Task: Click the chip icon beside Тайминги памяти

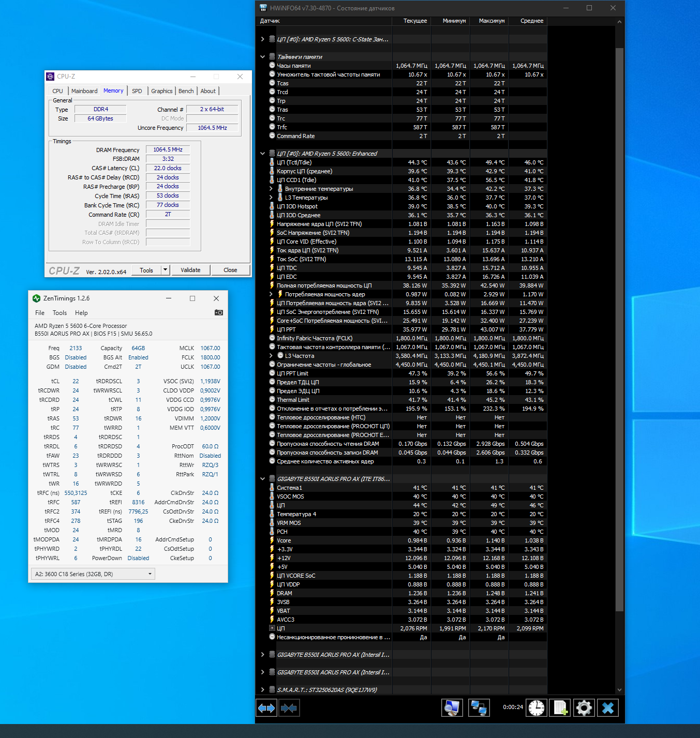Action: tap(272, 57)
